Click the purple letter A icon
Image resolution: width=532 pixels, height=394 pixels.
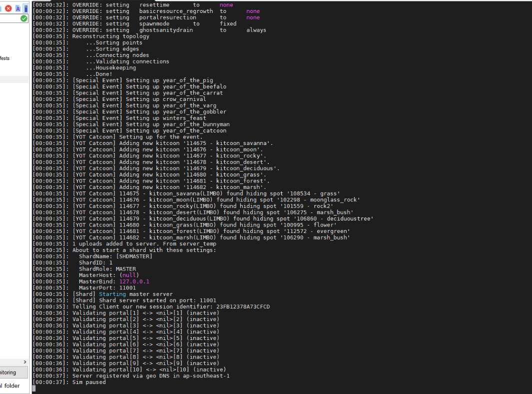click(x=18, y=8)
